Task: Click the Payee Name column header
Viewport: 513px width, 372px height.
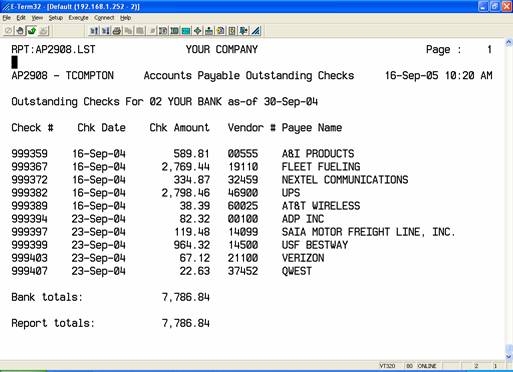Action: pyautogui.click(x=312, y=128)
